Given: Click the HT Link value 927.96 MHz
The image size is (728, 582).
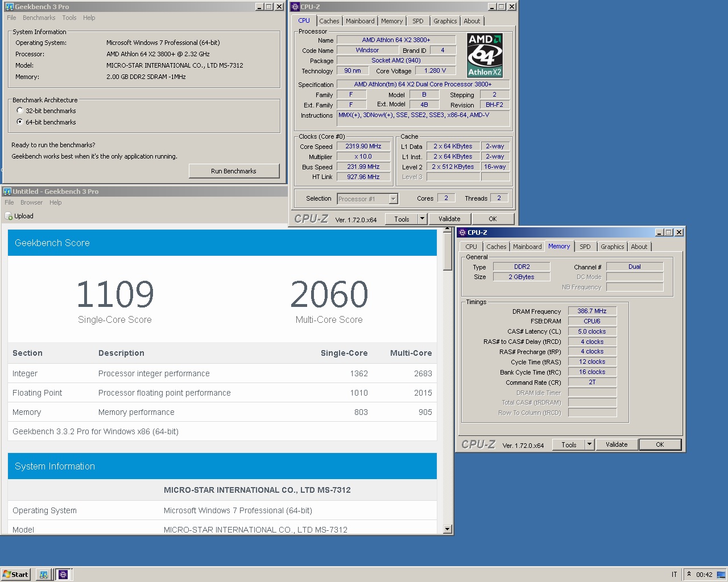Looking at the screenshot, I should pos(363,177).
